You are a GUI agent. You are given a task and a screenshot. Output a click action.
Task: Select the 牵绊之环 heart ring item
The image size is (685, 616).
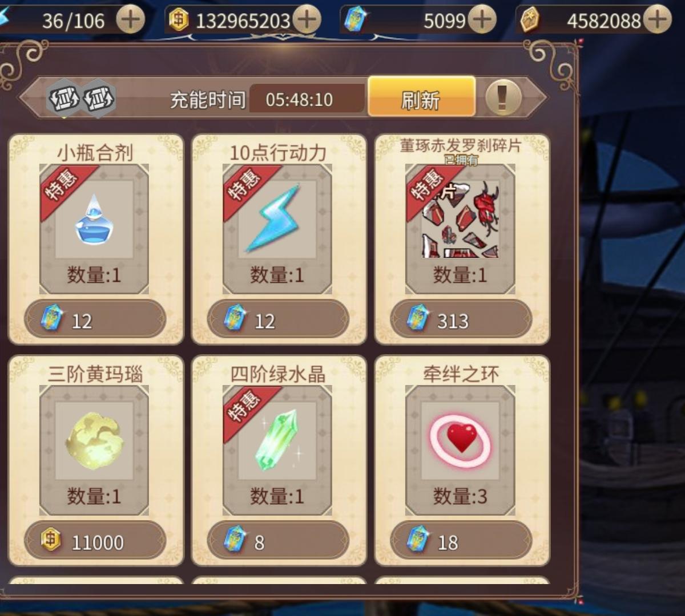(x=460, y=450)
